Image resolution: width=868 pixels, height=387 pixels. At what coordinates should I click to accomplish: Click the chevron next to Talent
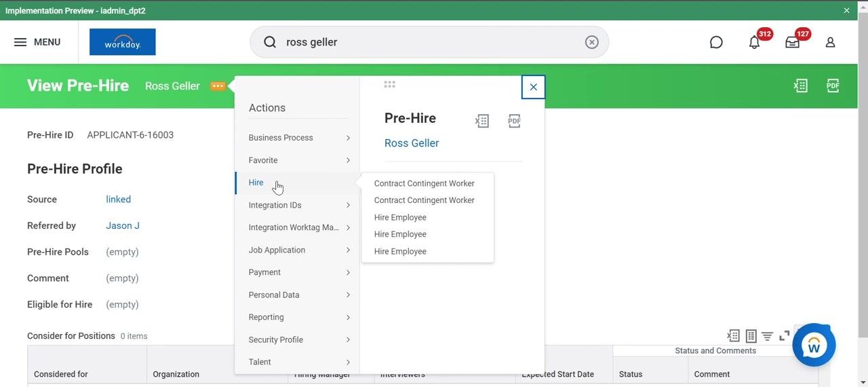point(348,362)
